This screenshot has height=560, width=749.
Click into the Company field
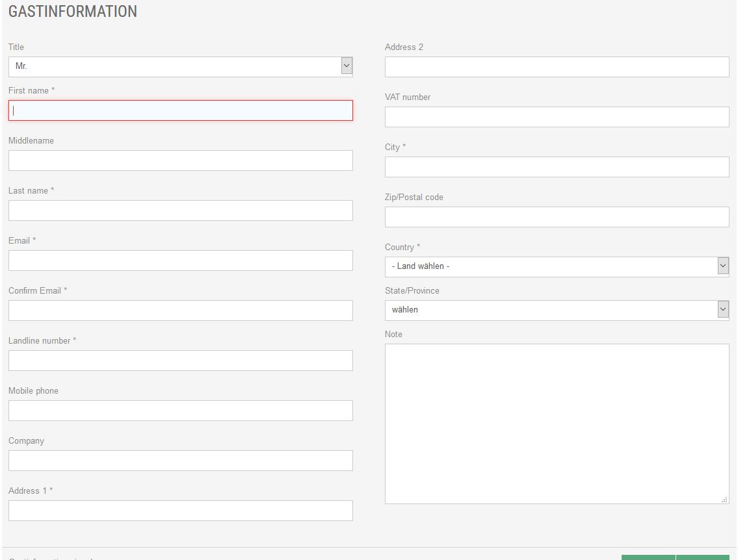coord(180,461)
